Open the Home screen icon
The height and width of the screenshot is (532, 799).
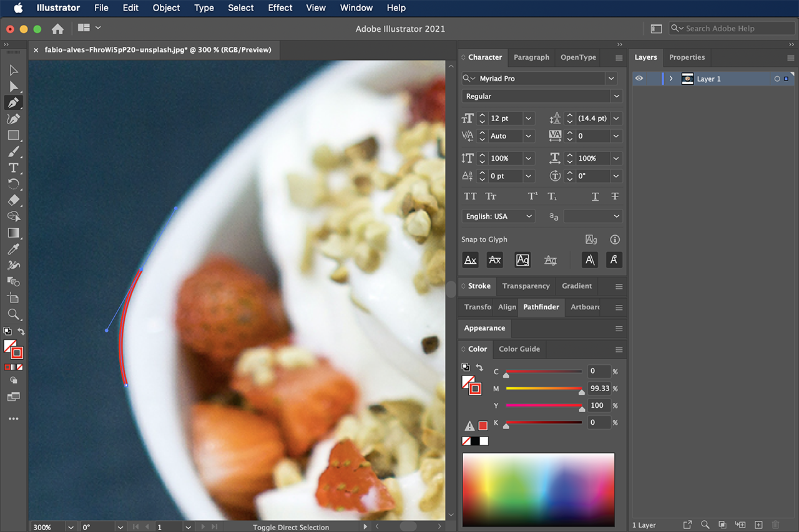pos(57,29)
